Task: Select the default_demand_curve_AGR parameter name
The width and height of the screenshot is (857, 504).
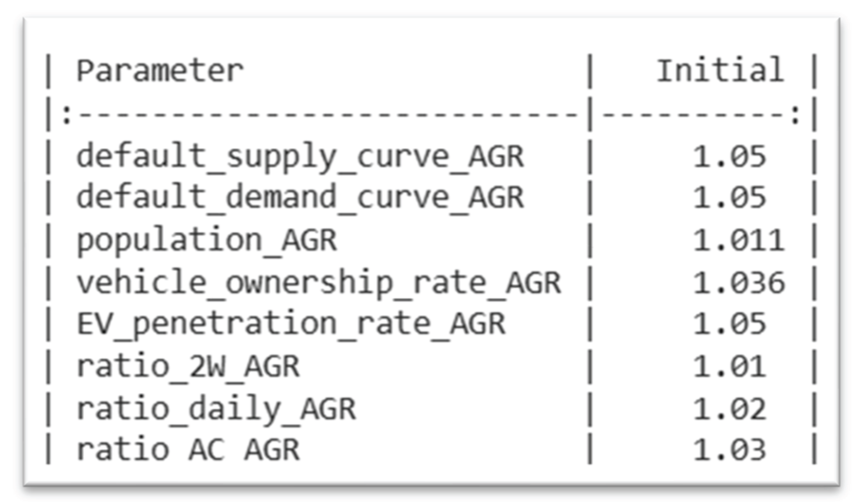Action: click(x=300, y=198)
